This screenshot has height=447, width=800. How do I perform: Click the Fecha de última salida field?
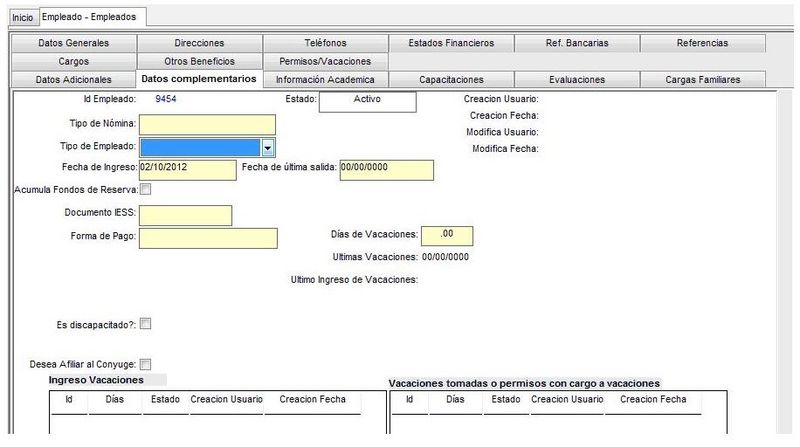click(x=387, y=170)
